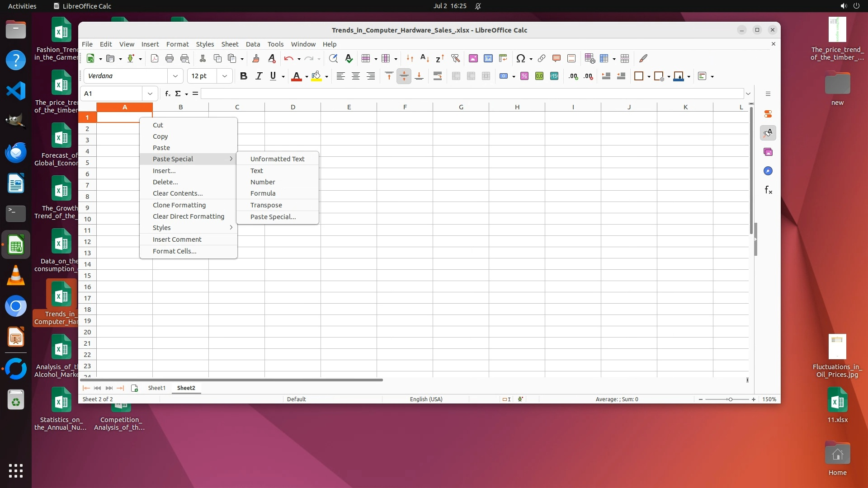Viewport: 868px width, 488px height.
Task: Open the Function Wizard beside formula bar
Action: point(167,94)
